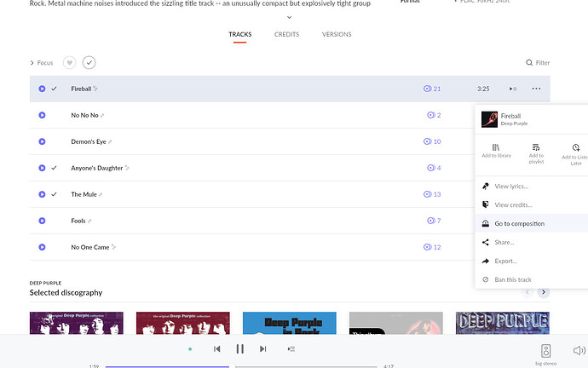Go to previous discography page arrow

[x=527, y=292]
